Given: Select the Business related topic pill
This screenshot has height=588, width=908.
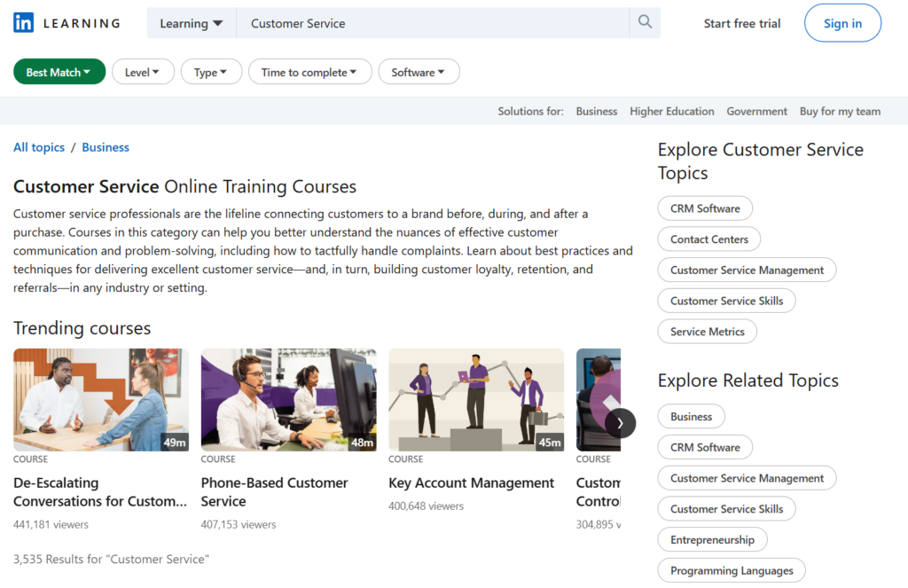Looking at the screenshot, I should (x=691, y=417).
